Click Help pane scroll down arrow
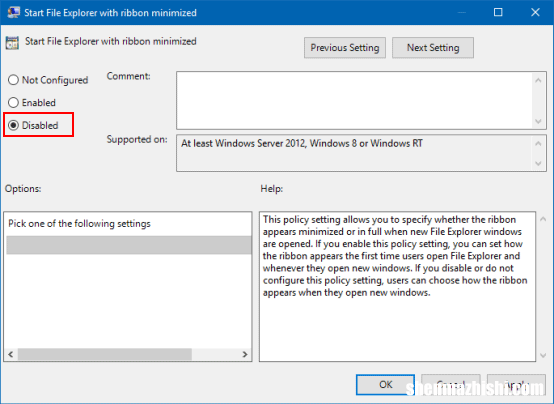Image resolution: width=554 pixels, height=404 pixels. pos(543,355)
